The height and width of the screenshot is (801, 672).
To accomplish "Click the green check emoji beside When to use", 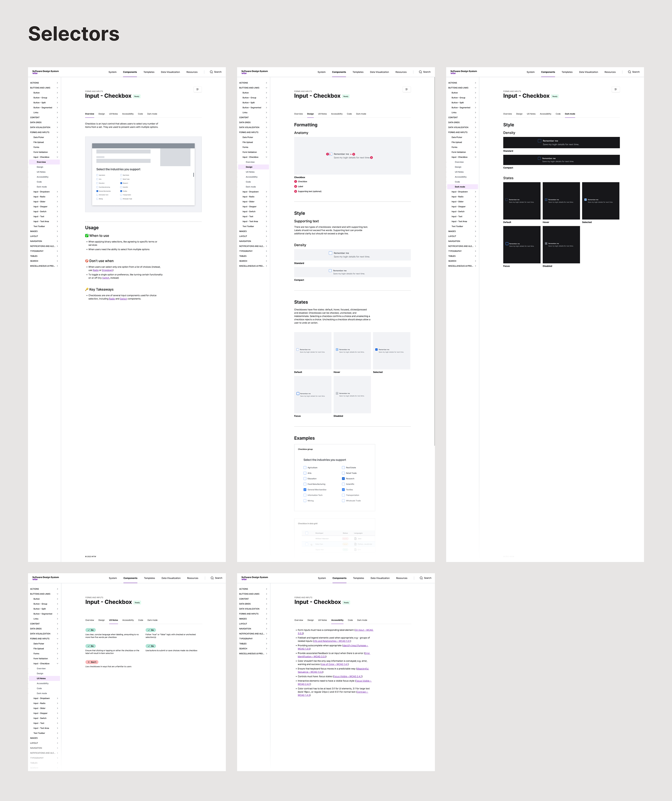I will pyautogui.click(x=86, y=236).
